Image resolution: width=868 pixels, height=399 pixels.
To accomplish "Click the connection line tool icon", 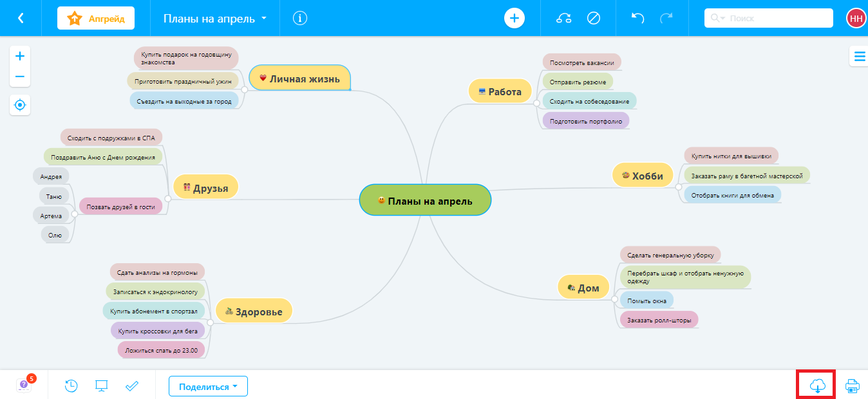I will tap(564, 18).
